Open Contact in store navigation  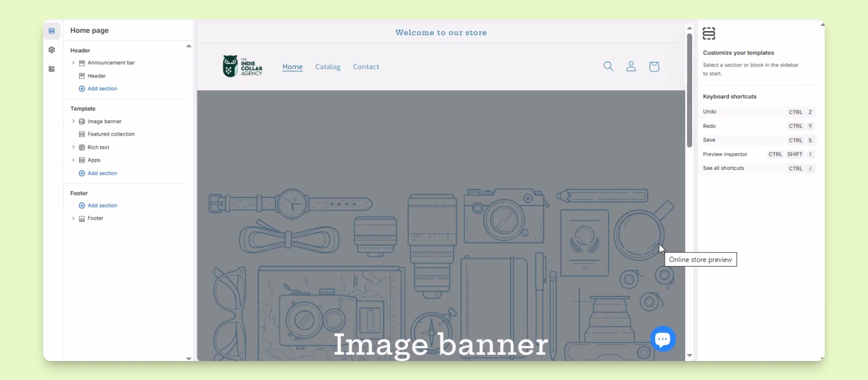coord(366,67)
